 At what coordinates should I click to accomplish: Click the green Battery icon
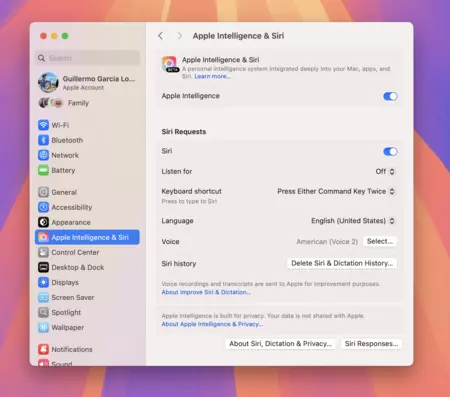43,170
